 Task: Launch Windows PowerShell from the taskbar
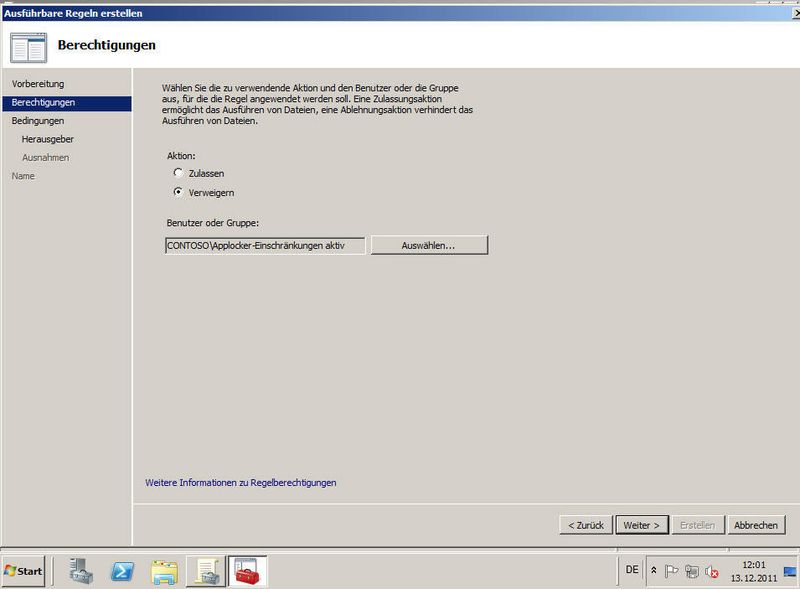click(x=122, y=572)
